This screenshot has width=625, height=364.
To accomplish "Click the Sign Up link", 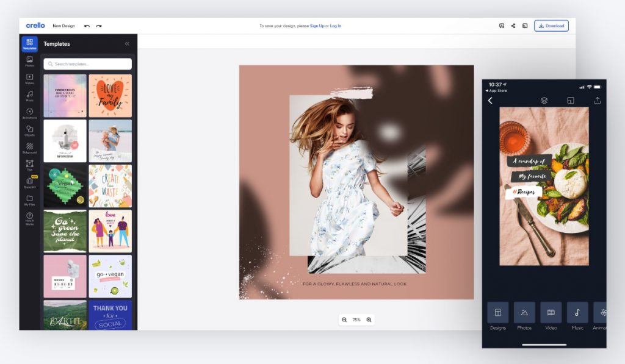I will tap(317, 26).
